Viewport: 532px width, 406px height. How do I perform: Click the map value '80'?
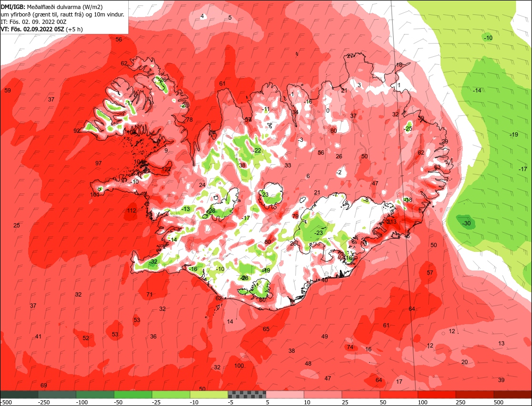[268, 242]
